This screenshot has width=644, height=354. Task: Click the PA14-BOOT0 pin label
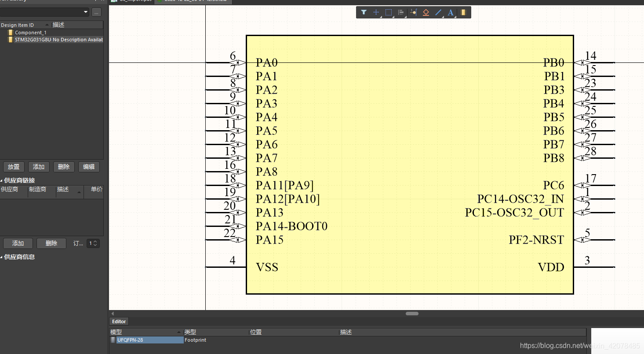point(292,226)
